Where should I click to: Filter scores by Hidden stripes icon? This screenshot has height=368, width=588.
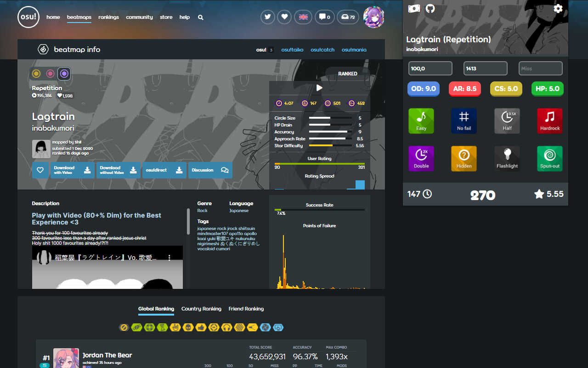coord(239,328)
